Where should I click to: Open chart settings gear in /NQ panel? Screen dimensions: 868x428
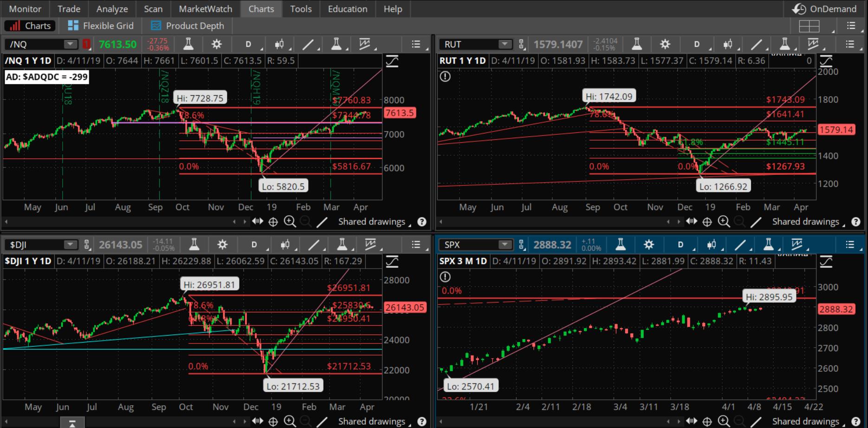pos(216,44)
